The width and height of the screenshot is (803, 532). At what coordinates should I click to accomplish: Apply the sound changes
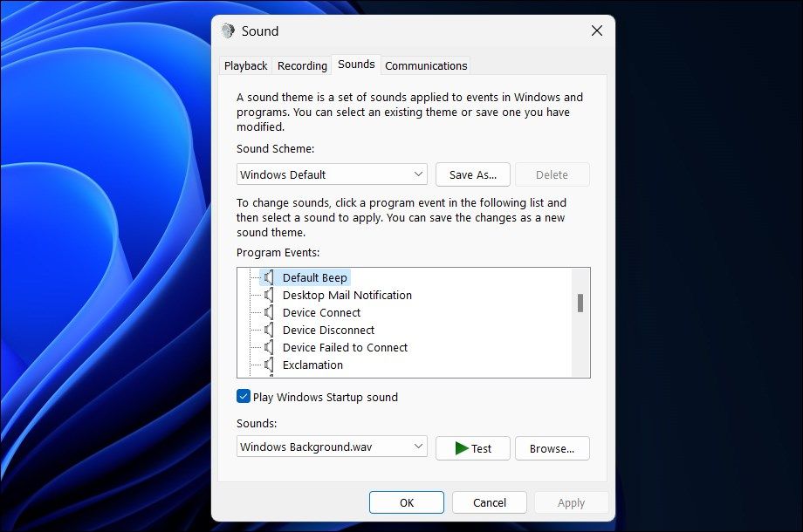pos(571,502)
